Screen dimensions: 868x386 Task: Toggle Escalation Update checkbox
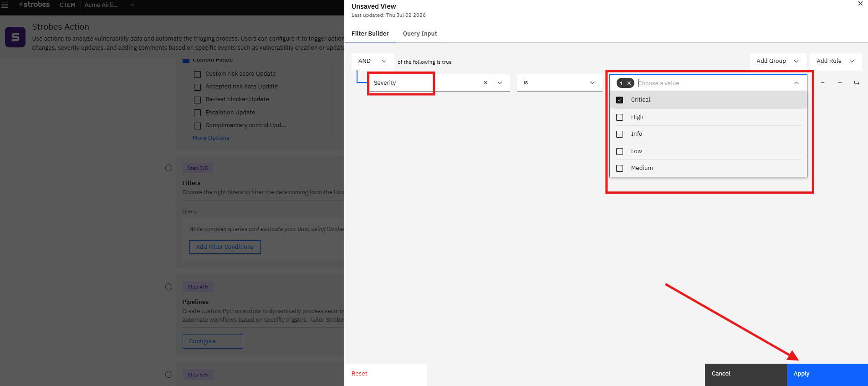pyautogui.click(x=197, y=113)
